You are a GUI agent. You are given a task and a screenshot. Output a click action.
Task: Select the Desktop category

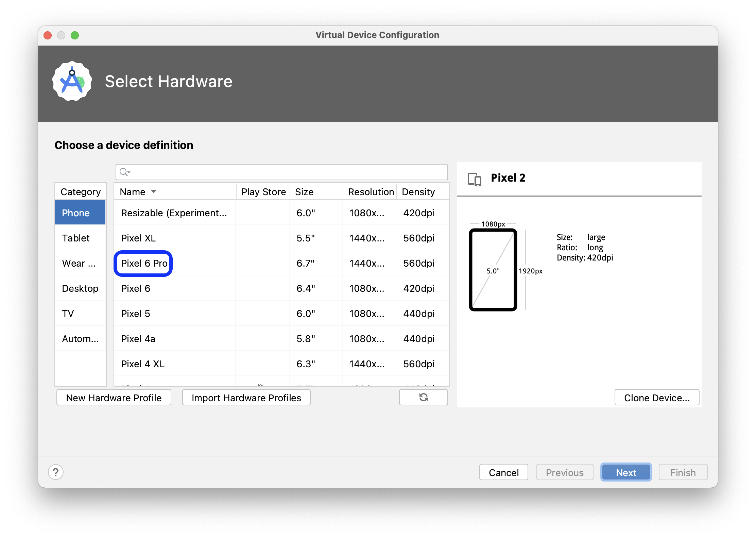[x=80, y=288]
